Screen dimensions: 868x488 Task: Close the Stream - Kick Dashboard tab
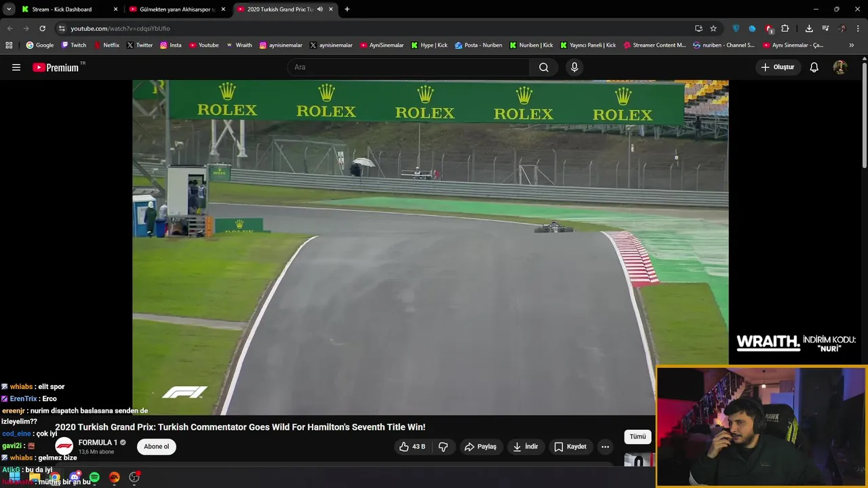(115, 9)
